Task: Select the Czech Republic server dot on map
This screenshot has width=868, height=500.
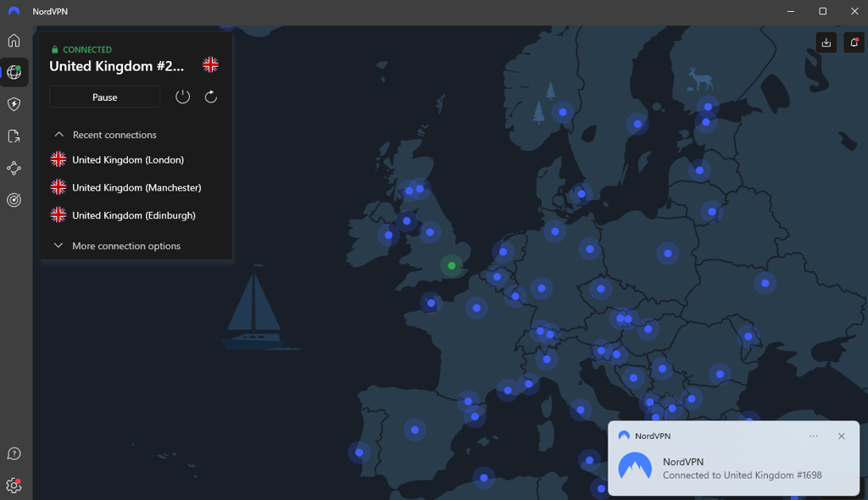Action: [601, 288]
